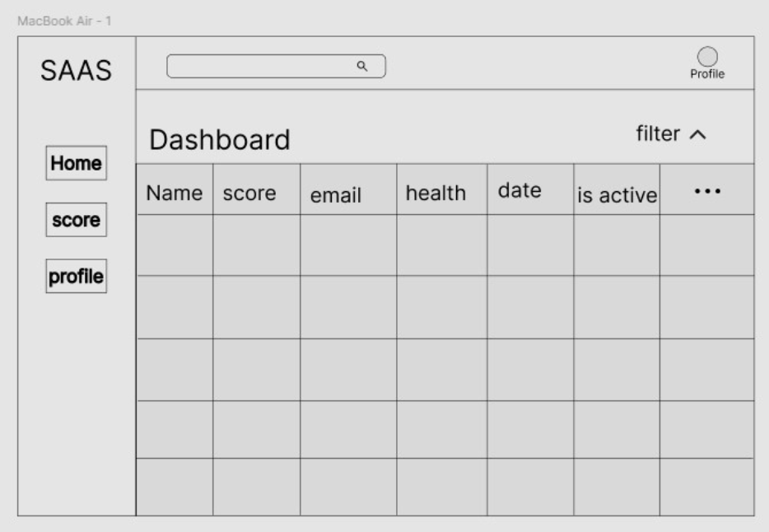
Task: Click the SAAS logo text
Action: pyautogui.click(x=76, y=71)
